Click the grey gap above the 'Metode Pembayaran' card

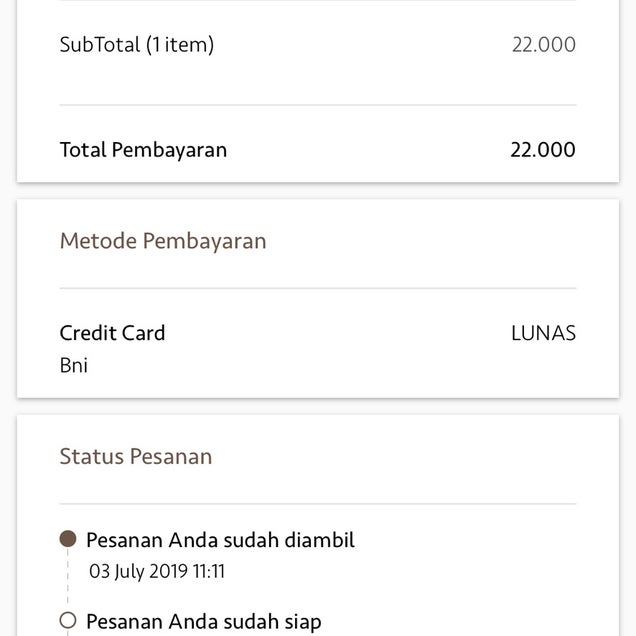[318, 191]
